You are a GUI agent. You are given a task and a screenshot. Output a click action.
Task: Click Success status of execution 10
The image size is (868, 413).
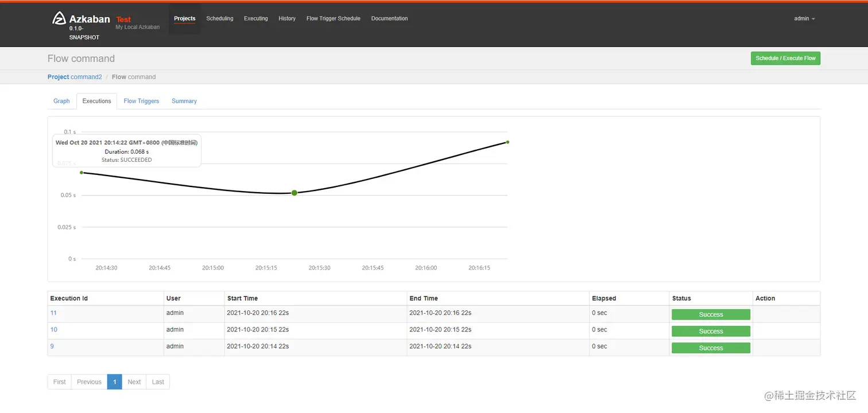click(711, 331)
